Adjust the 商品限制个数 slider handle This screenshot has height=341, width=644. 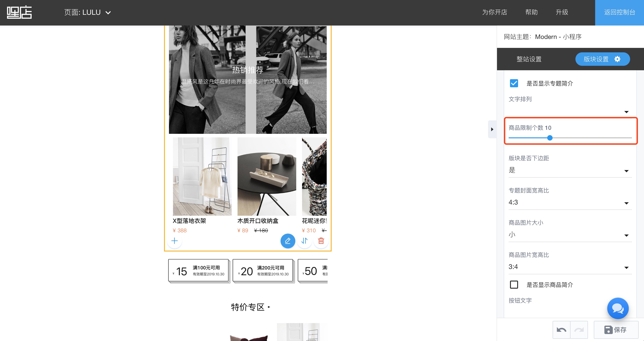coord(550,138)
